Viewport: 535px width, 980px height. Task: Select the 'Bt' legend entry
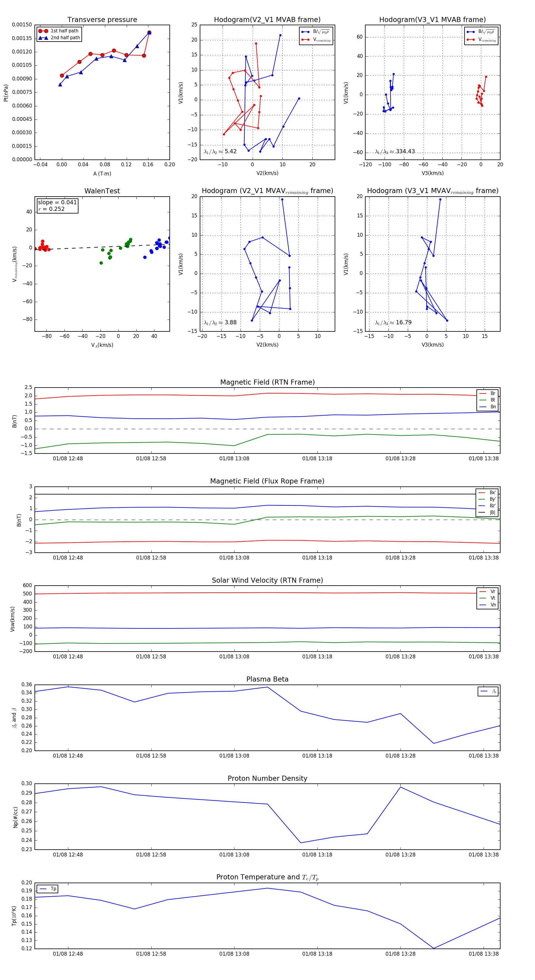487,400
